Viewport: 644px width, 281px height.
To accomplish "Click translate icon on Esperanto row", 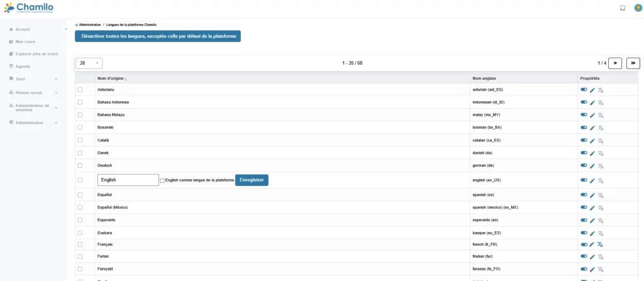I will click(601, 221).
